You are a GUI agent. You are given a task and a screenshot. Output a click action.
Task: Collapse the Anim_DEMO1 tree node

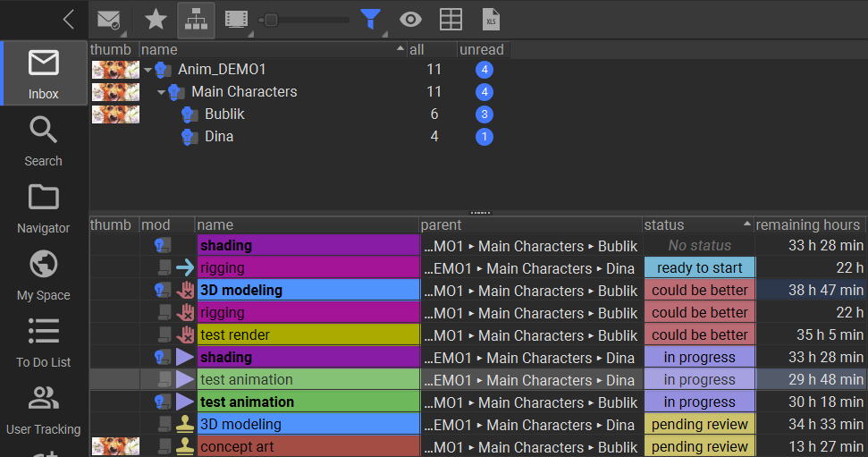[x=147, y=70]
